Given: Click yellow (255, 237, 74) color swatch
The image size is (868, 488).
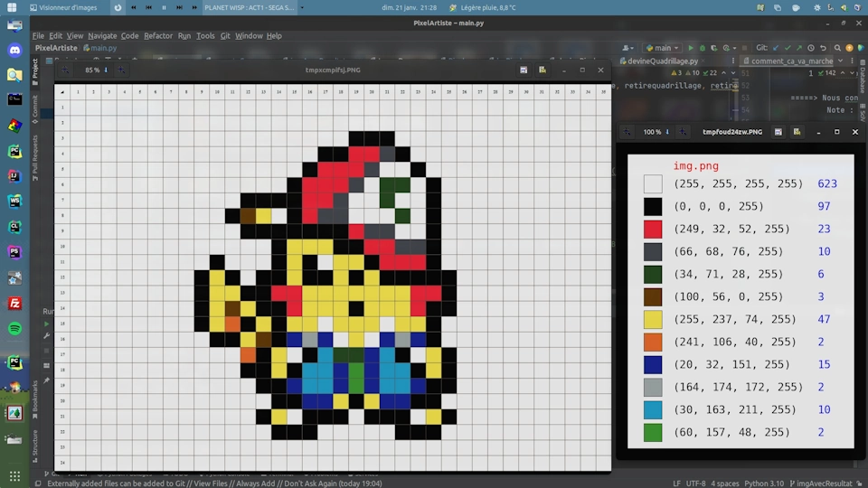Looking at the screenshot, I should pos(653,319).
